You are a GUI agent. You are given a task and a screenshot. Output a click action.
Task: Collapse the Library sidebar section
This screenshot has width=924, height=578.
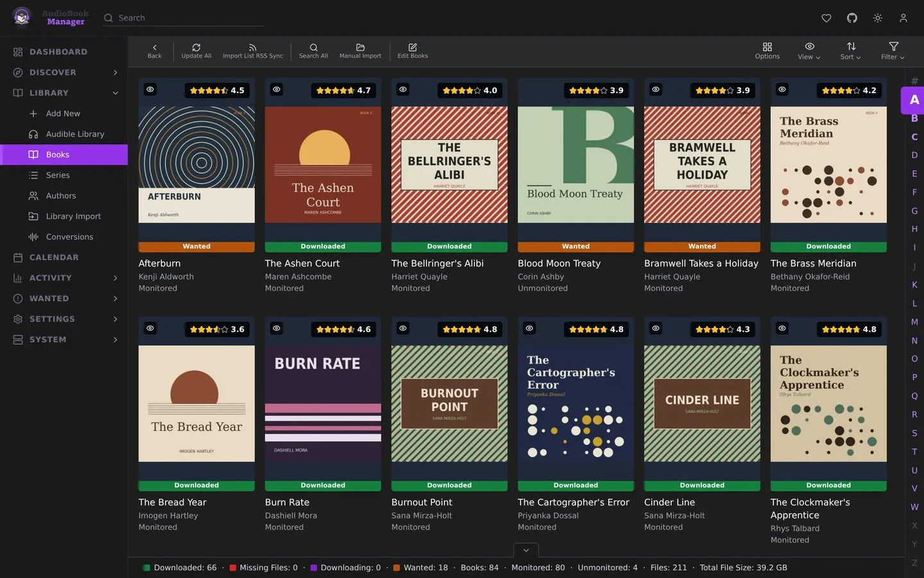point(64,93)
